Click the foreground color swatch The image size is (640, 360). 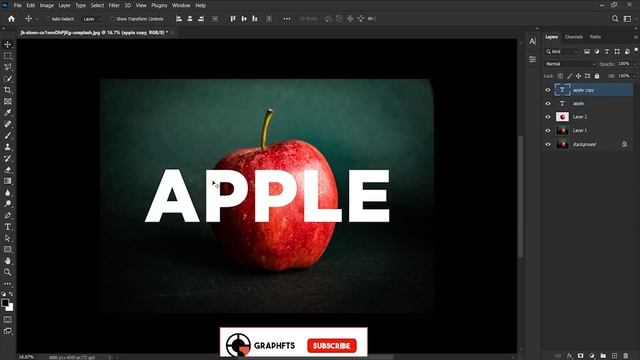point(5,303)
